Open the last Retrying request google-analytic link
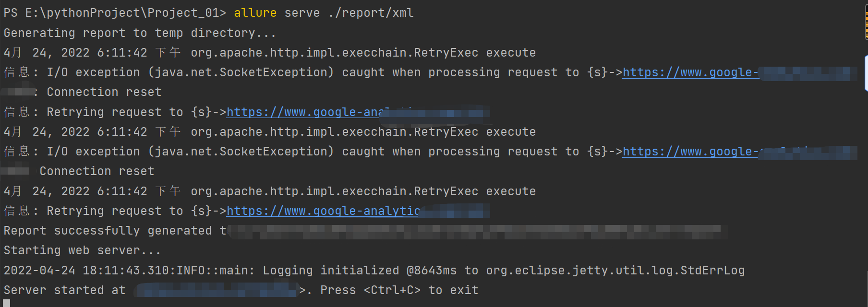 pyautogui.click(x=323, y=211)
